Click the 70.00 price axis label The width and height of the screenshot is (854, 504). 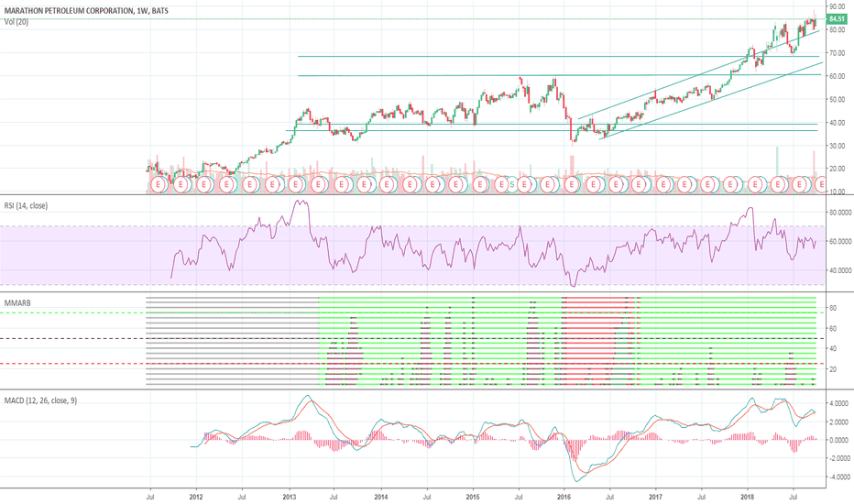coord(838,53)
